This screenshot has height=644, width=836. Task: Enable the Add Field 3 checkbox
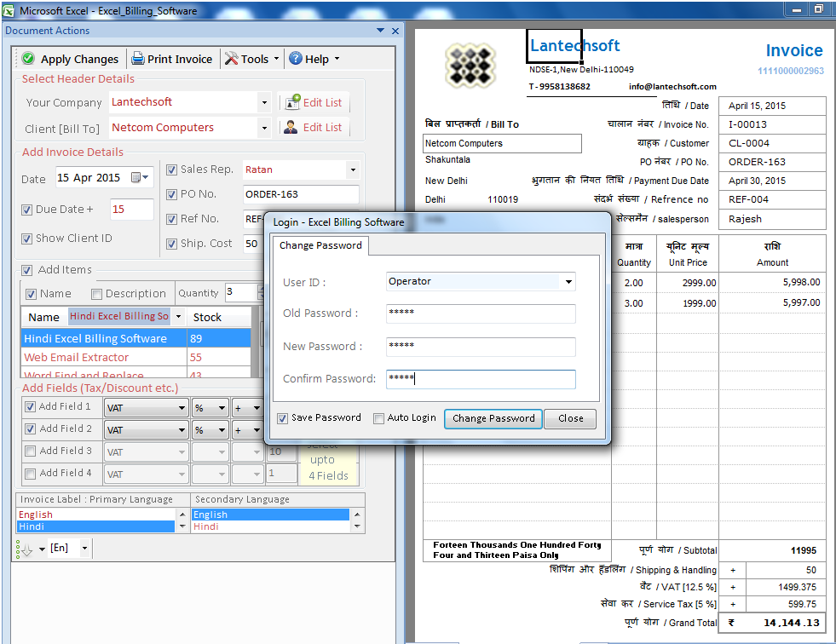(31, 451)
